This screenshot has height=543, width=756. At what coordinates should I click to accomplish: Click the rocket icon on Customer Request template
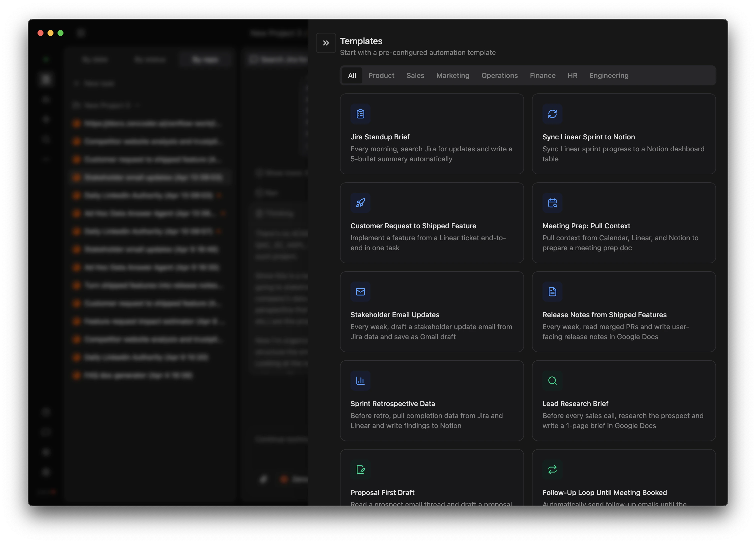click(360, 203)
